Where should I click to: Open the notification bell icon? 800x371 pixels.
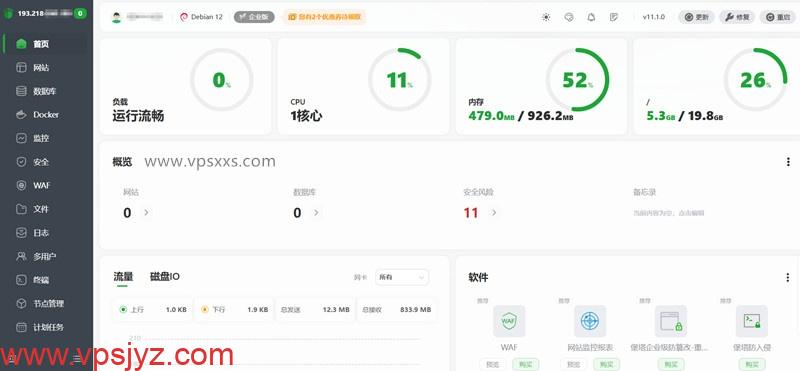point(591,17)
